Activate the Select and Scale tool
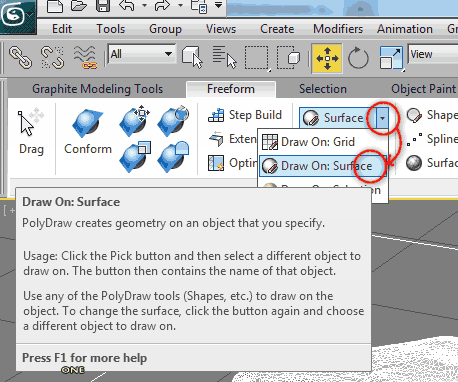 [391, 58]
